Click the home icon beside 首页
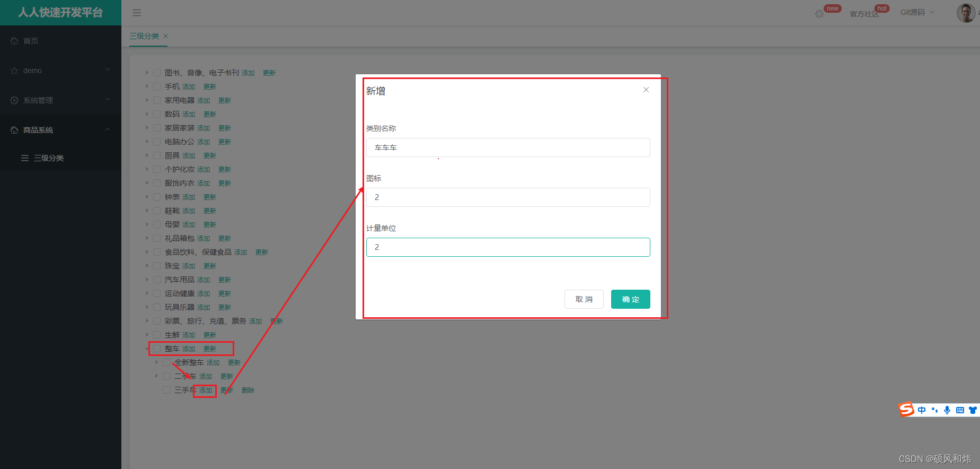 tap(14, 41)
